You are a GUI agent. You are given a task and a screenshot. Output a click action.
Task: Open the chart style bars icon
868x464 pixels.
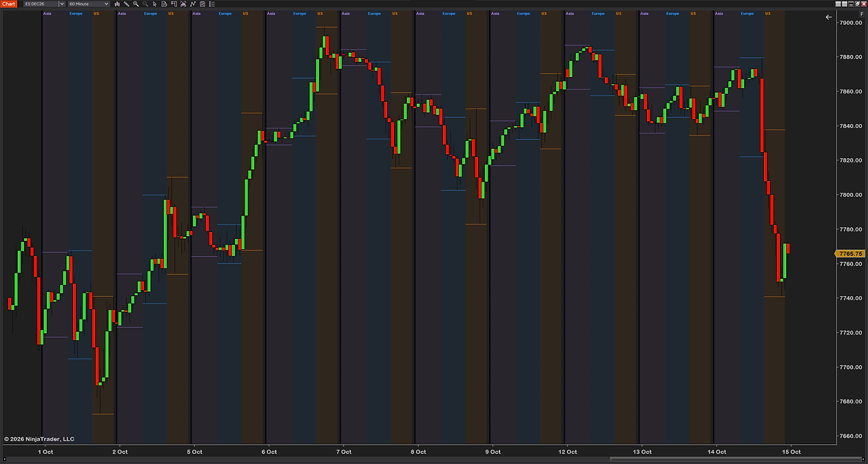pyautogui.click(x=117, y=4)
